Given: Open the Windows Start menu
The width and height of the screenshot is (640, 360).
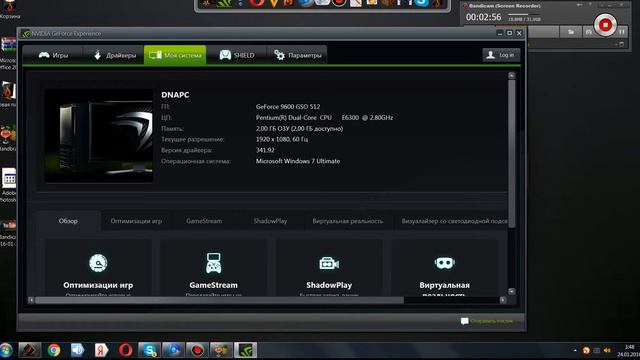Looking at the screenshot, I should (x=6, y=350).
